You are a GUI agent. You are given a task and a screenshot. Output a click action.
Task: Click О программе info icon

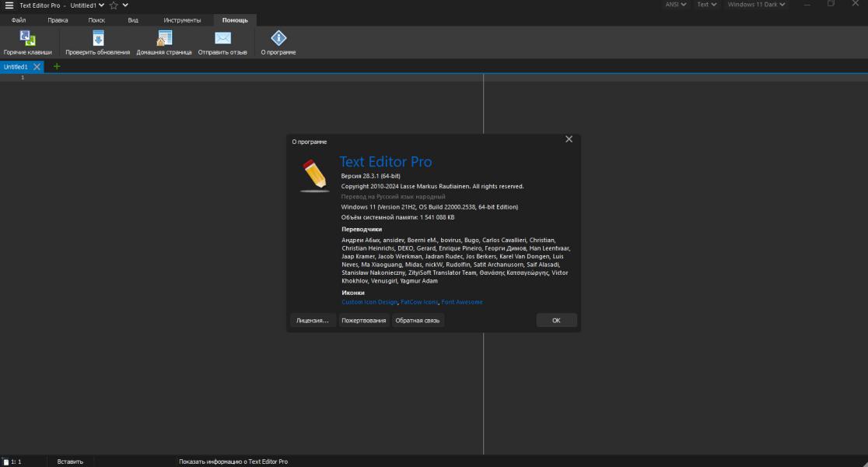click(x=278, y=37)
